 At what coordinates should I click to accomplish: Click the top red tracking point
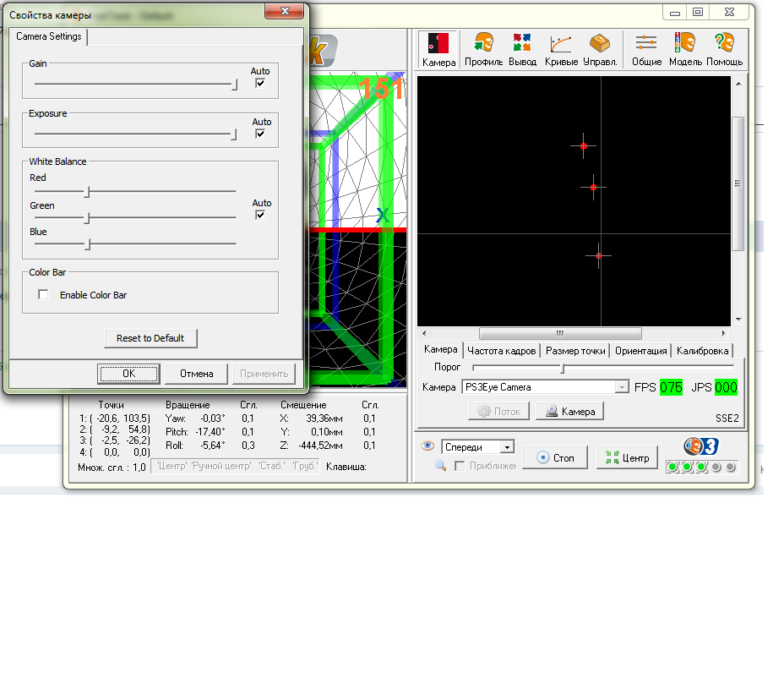coord(584,146)
